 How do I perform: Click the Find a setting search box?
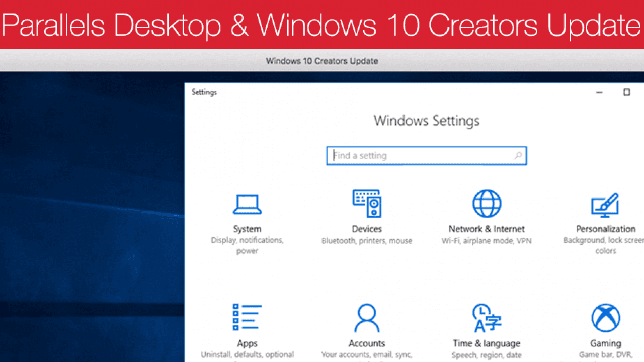(427, 156)
